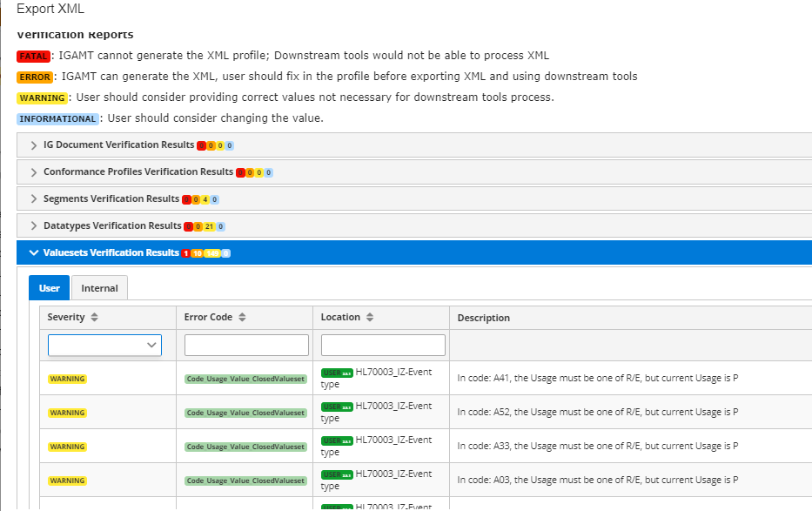Image resolution: width=812 pixels, height=511 pixels.
Task: Switch to the Internal tab
Action: [x=98, y=288]
